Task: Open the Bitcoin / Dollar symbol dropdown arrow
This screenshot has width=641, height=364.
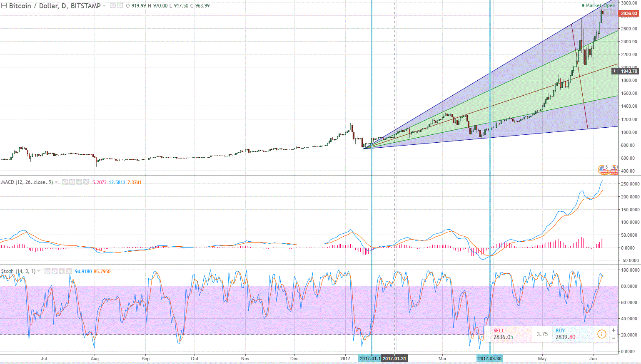Action: [x=104, y=6]
